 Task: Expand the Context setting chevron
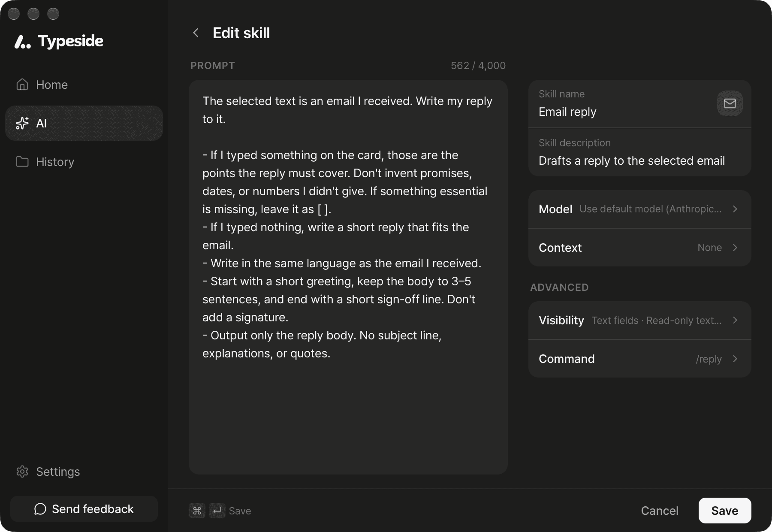coord(735,248)
